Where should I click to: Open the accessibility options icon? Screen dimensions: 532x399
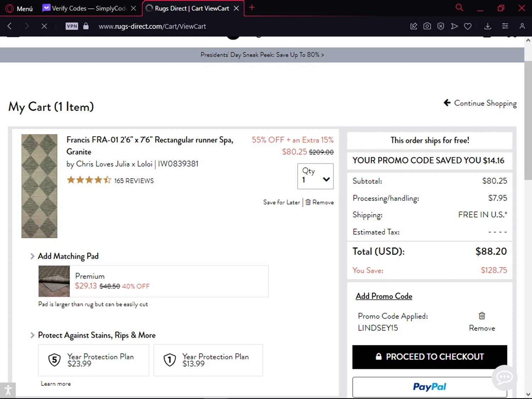pyautogui.click(x=8, y=391)
